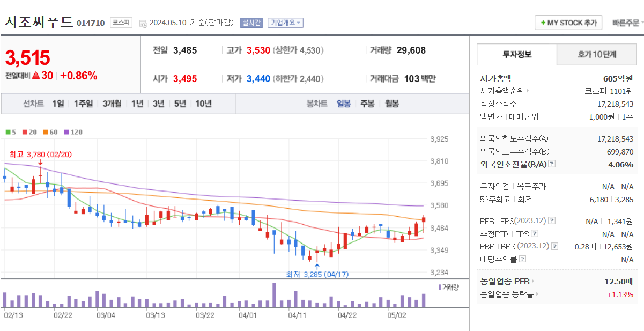The height and width of the screenshot is (331, 644).
Task: Click the +1.13% industry change value
Action: (x=620, y=294)
